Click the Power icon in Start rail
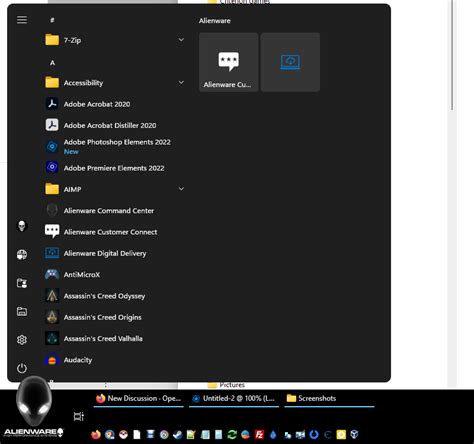The width and height of the screenshot is (474, 444). click(22, 368)
